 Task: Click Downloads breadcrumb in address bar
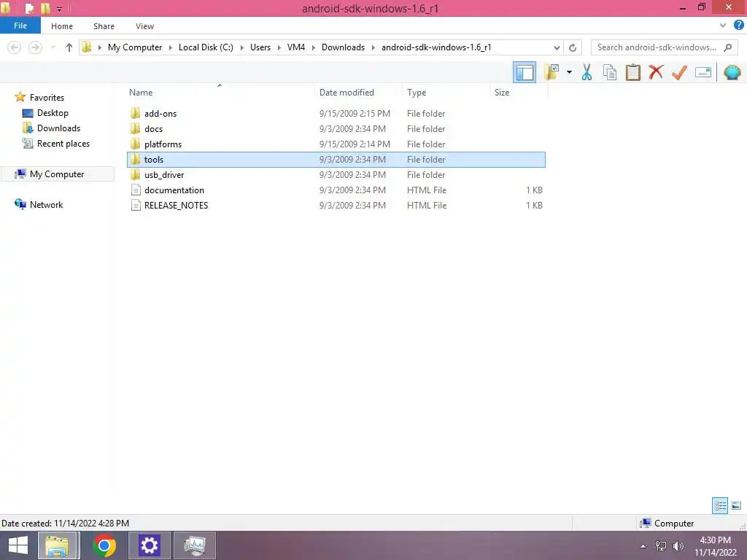(x=343, y=47)
